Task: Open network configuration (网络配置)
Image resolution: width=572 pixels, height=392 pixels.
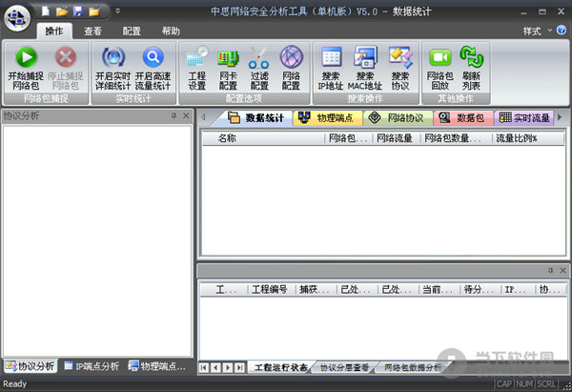Action: point(291,68)
